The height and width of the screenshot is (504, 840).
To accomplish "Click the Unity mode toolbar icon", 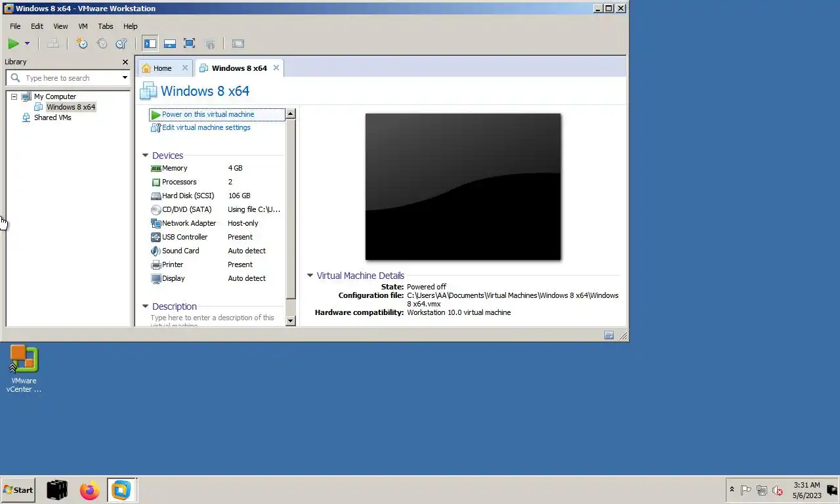I will pos(209,43).
